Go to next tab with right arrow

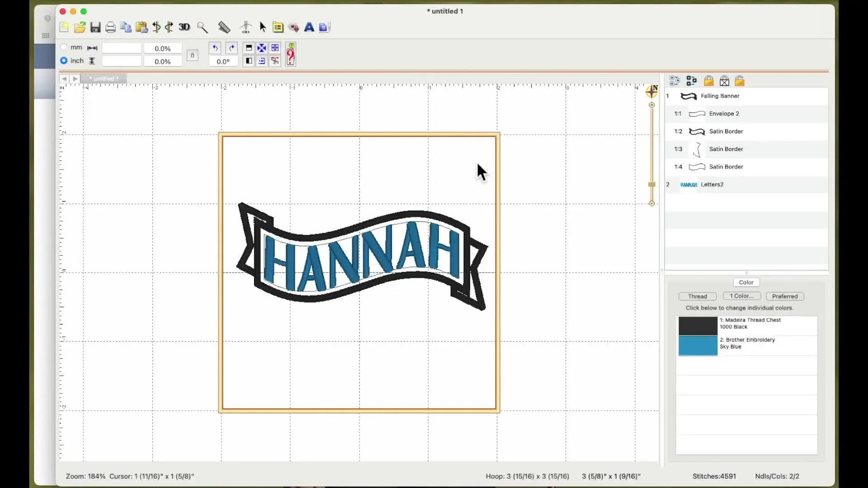[75, 78]
